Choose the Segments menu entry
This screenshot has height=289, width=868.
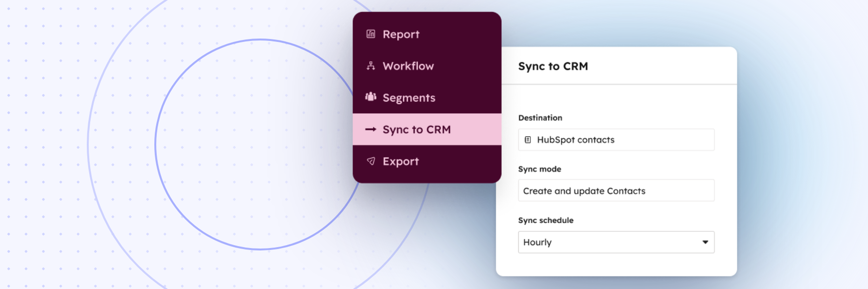pyautogui.click(x=427, y=98)
